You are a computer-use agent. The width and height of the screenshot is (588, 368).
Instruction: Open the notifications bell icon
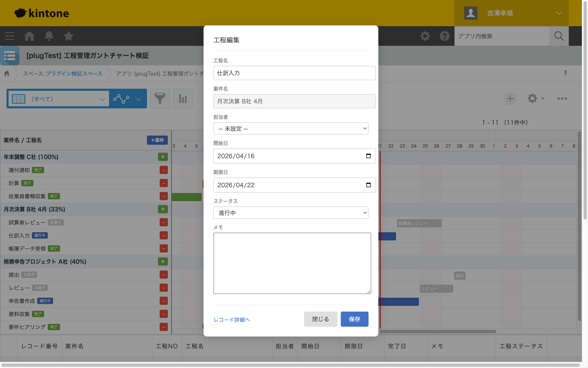49,36
